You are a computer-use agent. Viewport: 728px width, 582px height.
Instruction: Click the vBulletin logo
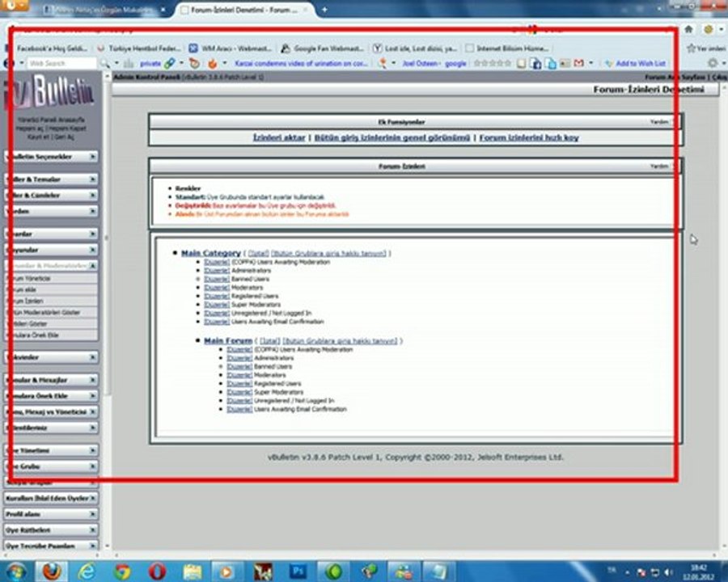point(49,92)
